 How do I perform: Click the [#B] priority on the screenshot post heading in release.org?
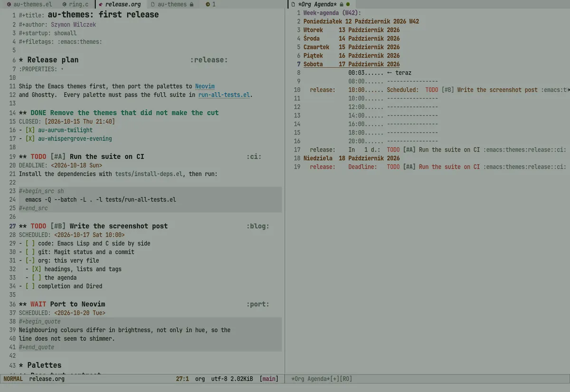57,226
